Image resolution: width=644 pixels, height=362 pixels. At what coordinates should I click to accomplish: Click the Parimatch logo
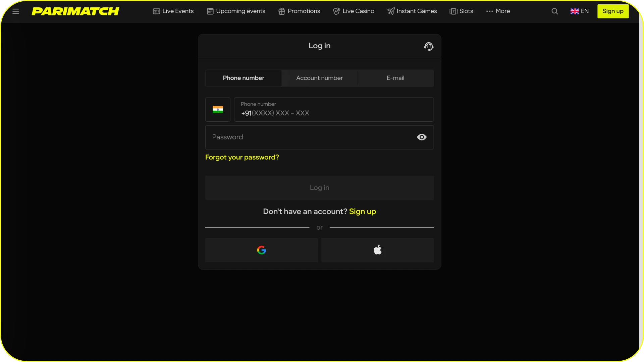(75, 11)
